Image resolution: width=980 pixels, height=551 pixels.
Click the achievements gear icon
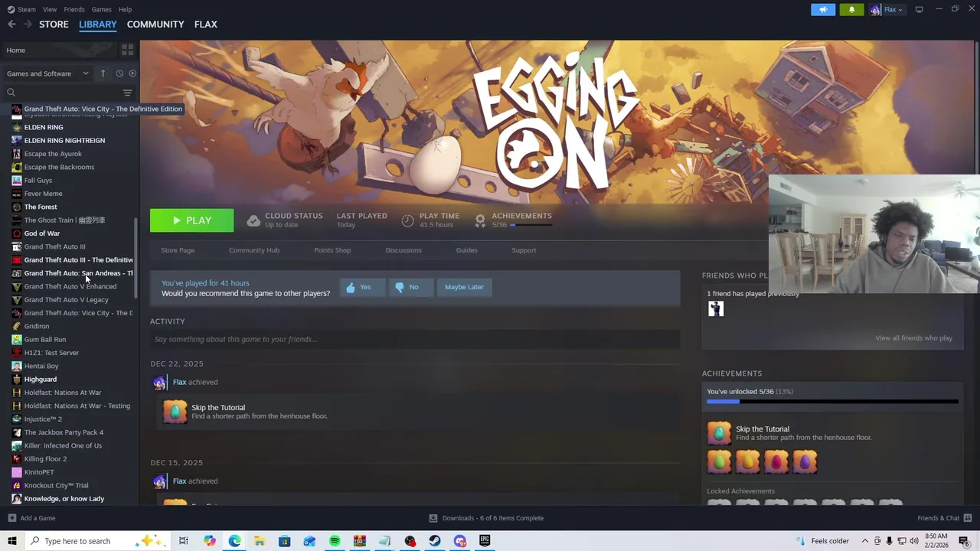(480, 220)
